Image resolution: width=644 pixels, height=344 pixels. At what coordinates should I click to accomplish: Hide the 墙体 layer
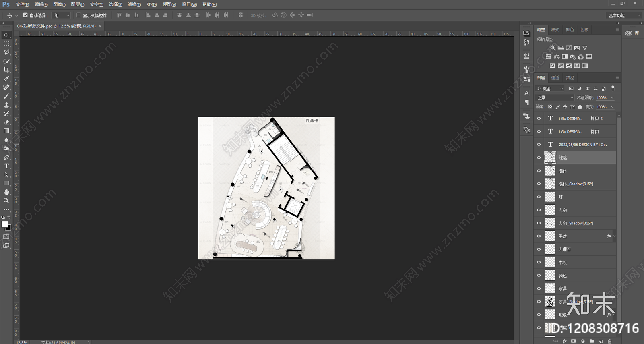pos(539,171)
